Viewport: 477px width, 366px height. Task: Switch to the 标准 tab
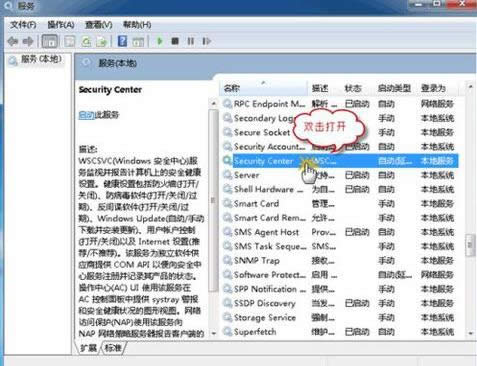(x=113, y=348)
